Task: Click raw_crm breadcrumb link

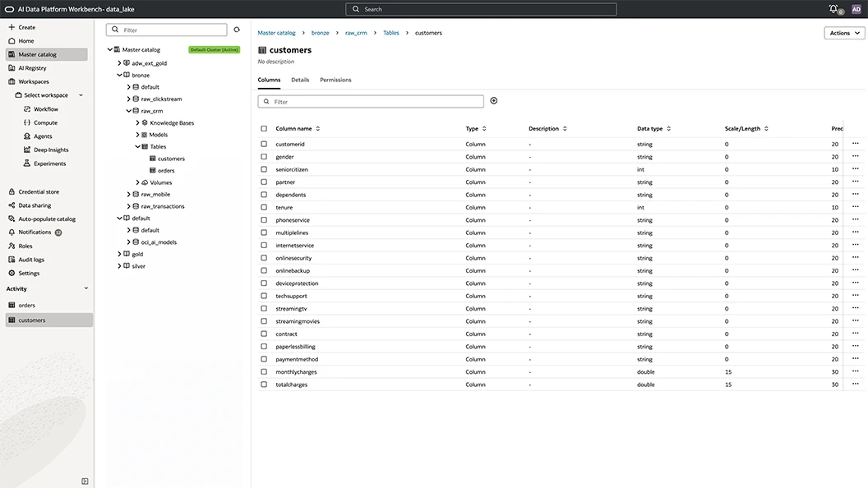Action: [x=356, y=33]
